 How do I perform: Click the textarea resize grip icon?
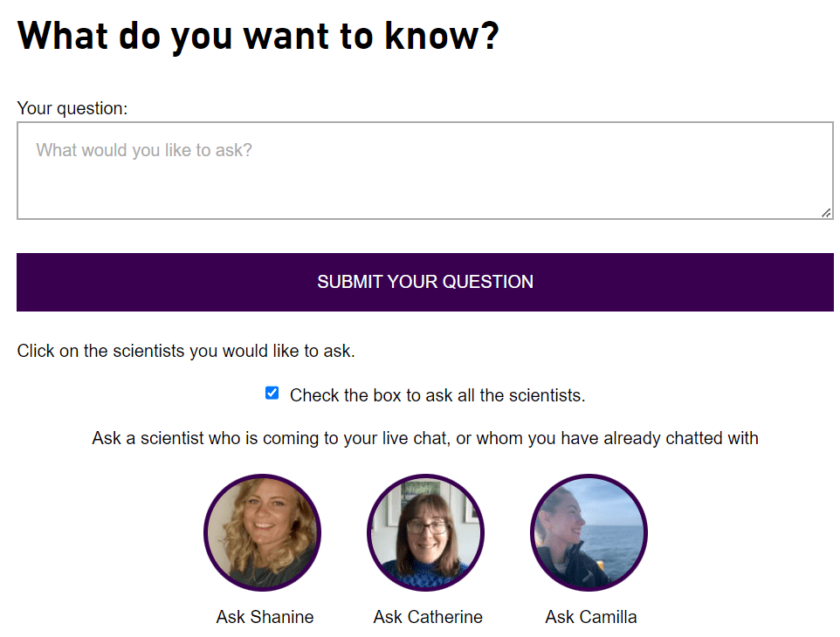click(x=826, y=212)
